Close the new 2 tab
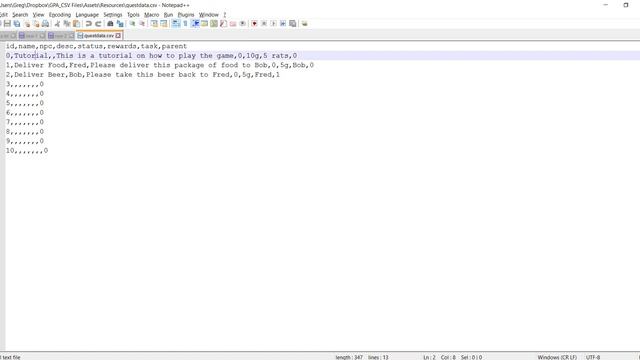The image size is (640, 360). (71, 36)
